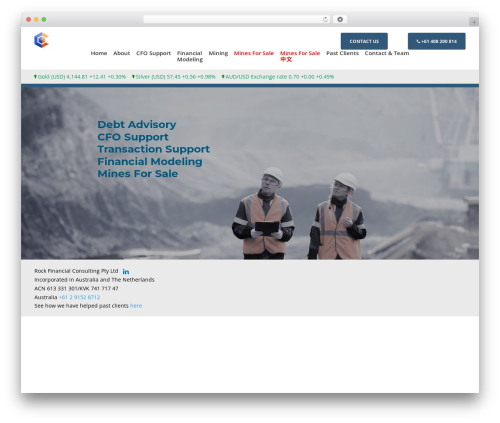Screen dimensions: 500x423
Task: Click the Mines For Sale hero heading
Action: [x=138, y=174]
